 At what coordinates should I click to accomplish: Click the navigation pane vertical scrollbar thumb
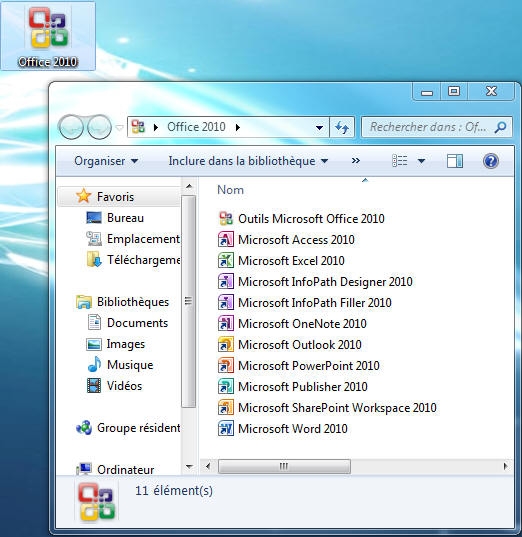tap(188, 301)
